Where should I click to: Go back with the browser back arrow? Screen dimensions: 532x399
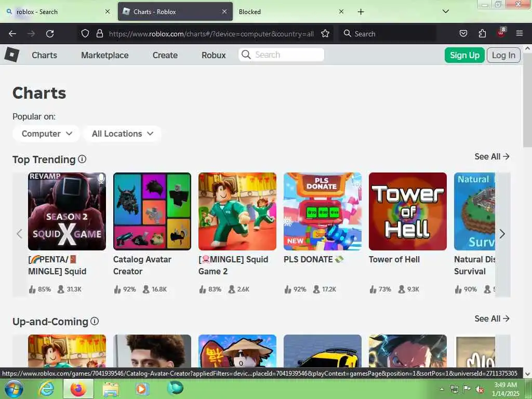point(12,34)
